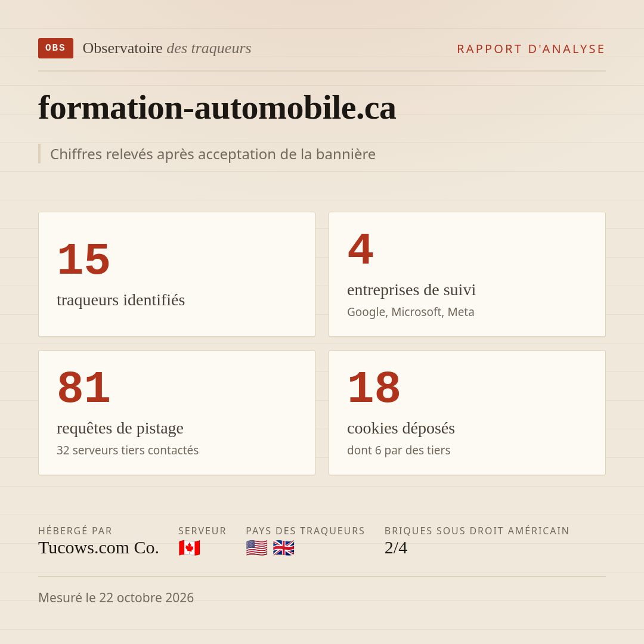Click the United States flag icon
The width and height of the screenshot is (644, 644).
point(256,549)
